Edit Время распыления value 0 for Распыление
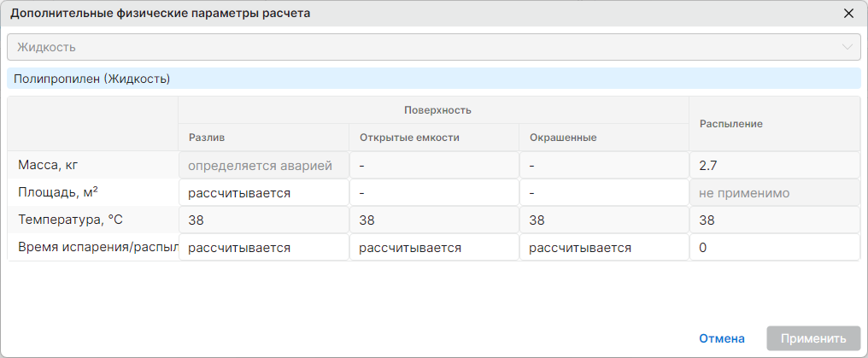The height and width of the screenshot is (358, 868). click(774, 248)
